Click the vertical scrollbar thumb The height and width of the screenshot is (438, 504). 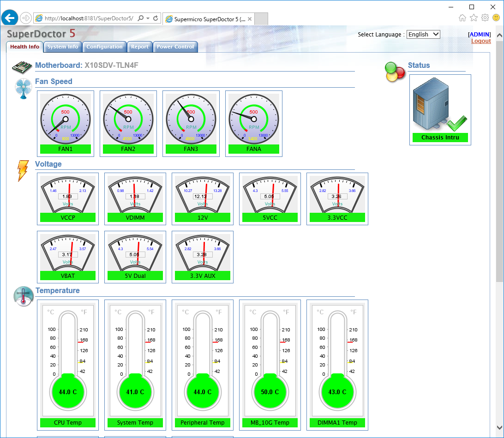tap(499, 161)
